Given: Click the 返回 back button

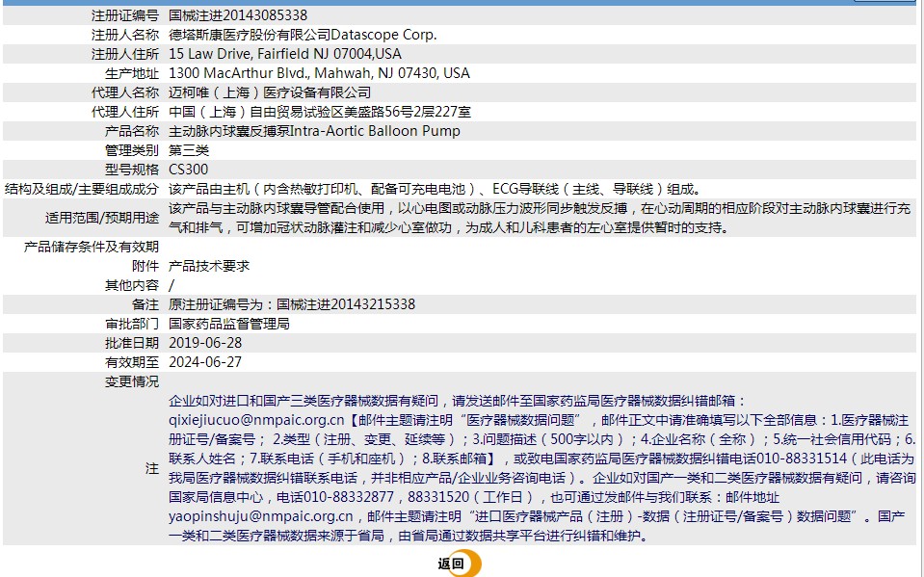Looking at the screenshot, I should coord(459,564).
